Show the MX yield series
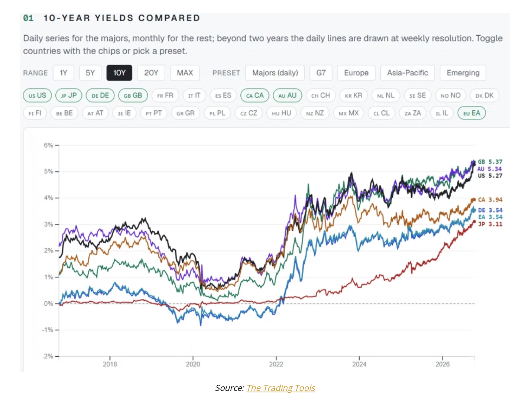The image size is (532, 402). pyautogui.click(x=349, y=113)
